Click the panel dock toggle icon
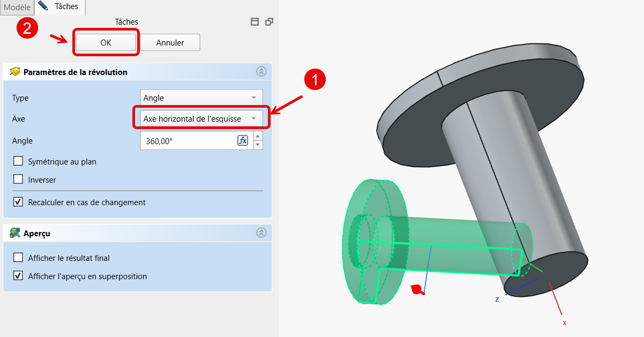Image resolution: width=644 pixels, height=337 pixels. coord(255,22)
